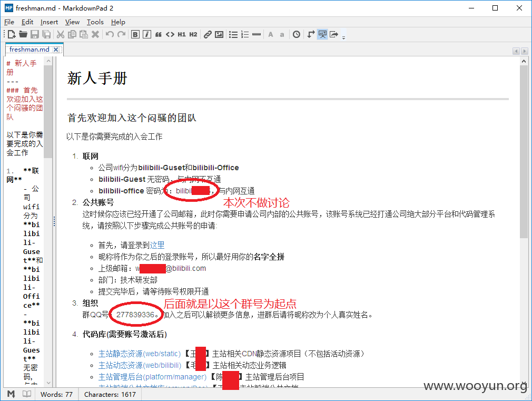Click the Delete X icon in toolbar
This screenshot has width=532, height=401.
coord(95,34)
